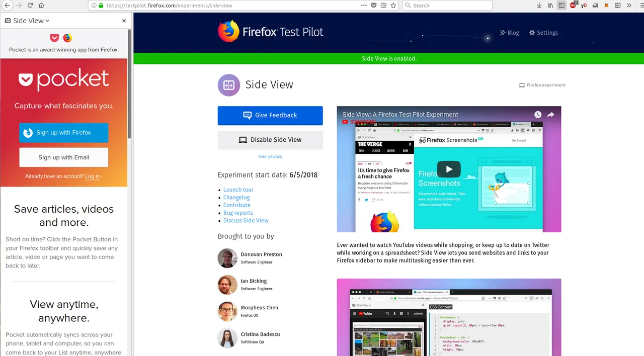Open the Your privacy link
The height and width of the screenshot is (356, 644).
coord(270,156)
